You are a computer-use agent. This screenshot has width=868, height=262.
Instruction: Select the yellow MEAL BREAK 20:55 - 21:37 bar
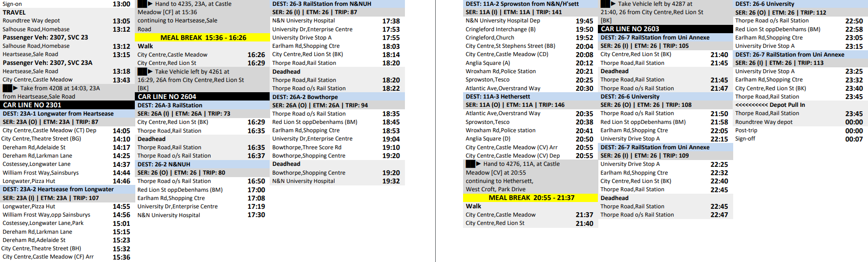(530, 198)
